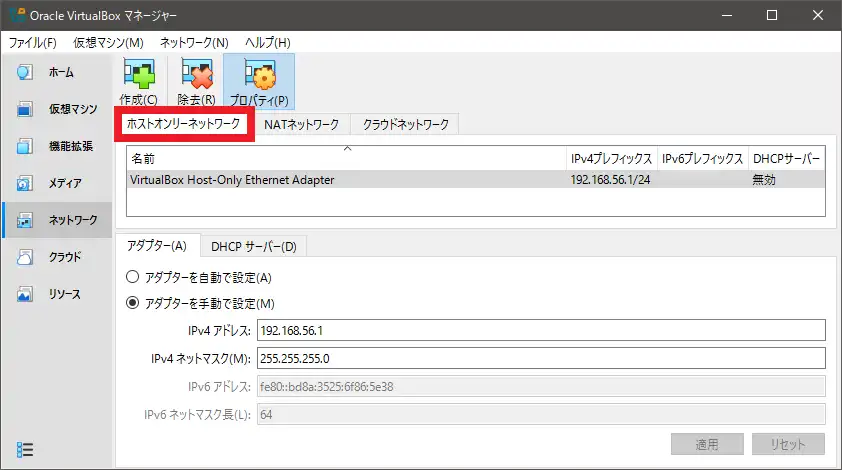This screenshot has width=842, height=470.
Task: Click the Reset (リセット) button
Action: [788, 444]
